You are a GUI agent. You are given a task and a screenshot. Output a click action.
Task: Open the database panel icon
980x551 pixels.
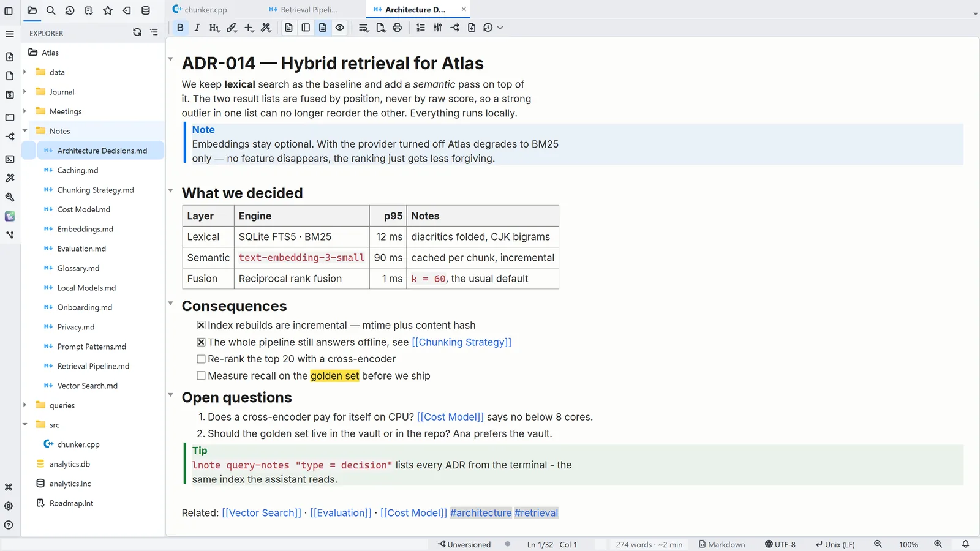tap(146, 10)
